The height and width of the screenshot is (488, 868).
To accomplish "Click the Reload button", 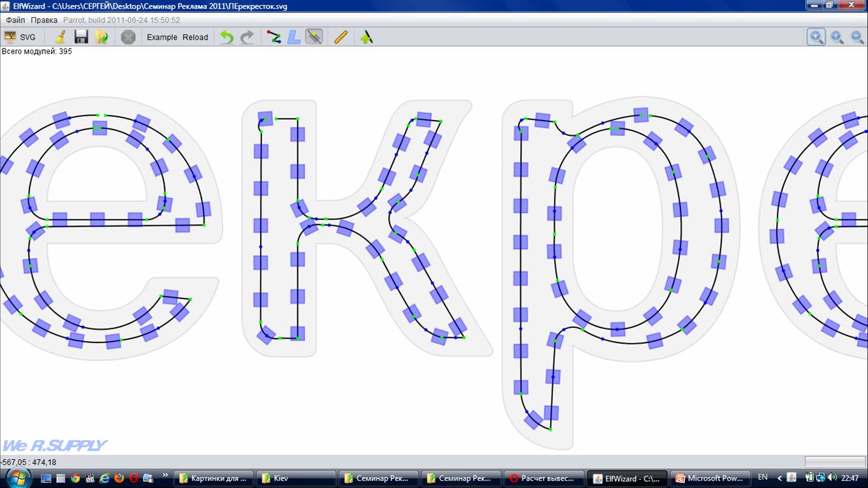I will (x=195, y=37).
